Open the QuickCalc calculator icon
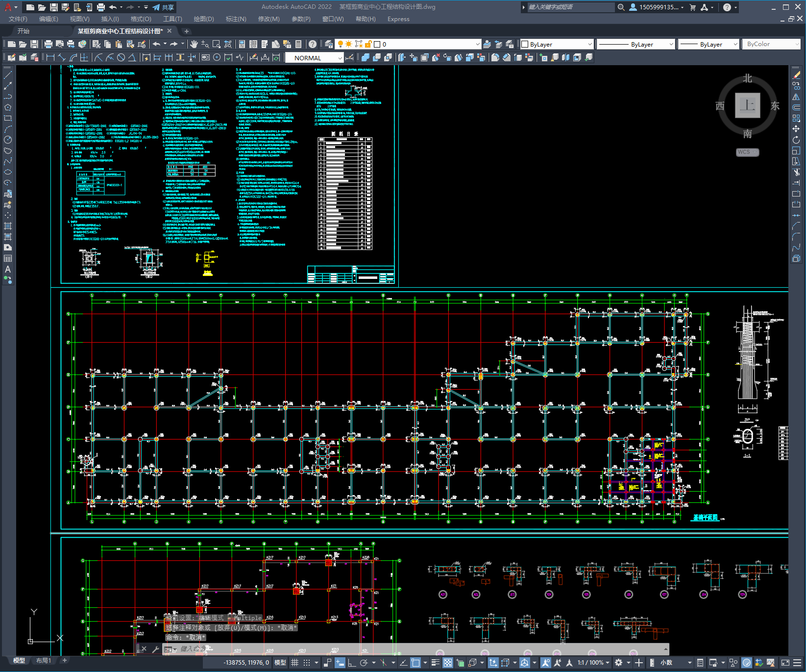This screenshot has height=672, width=806. (299, 44)
